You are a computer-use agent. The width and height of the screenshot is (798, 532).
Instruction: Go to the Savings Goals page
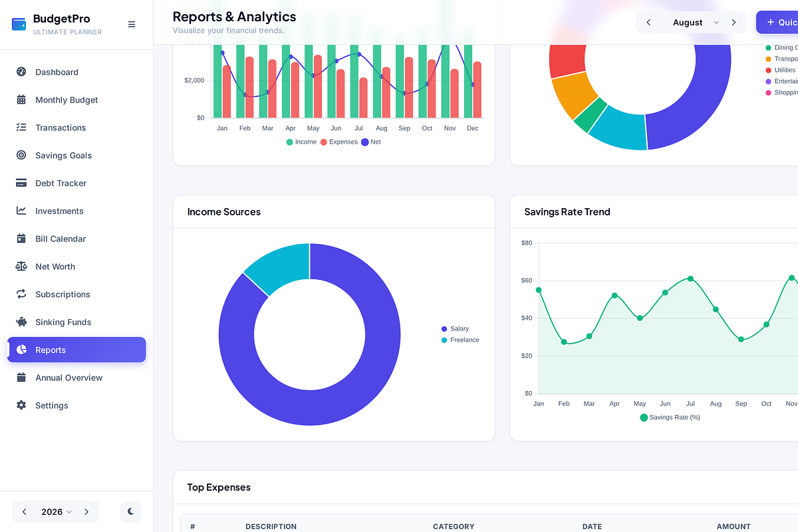(x=76, y=156)
